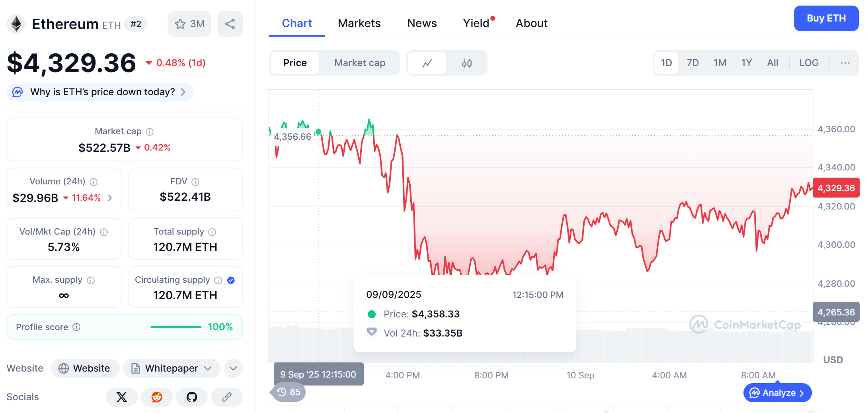Click the grey 4,265.36 price axis label

coord(836,312)
